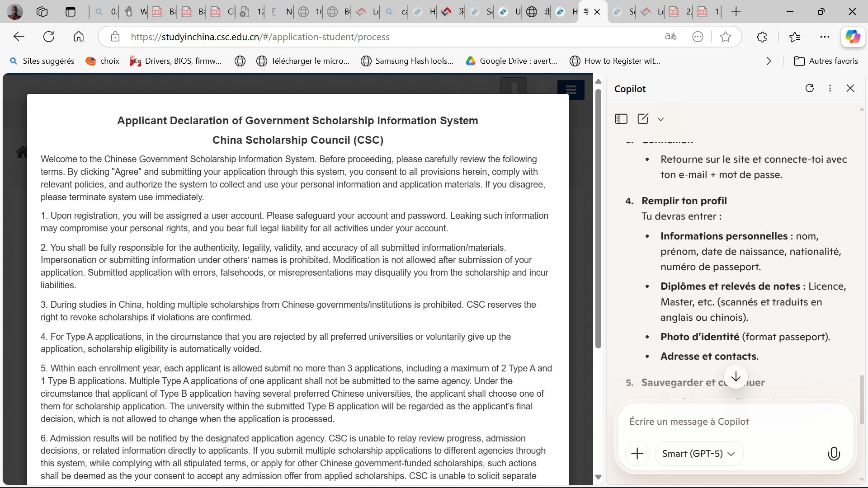Open a new browser tab

pos(736,12)
